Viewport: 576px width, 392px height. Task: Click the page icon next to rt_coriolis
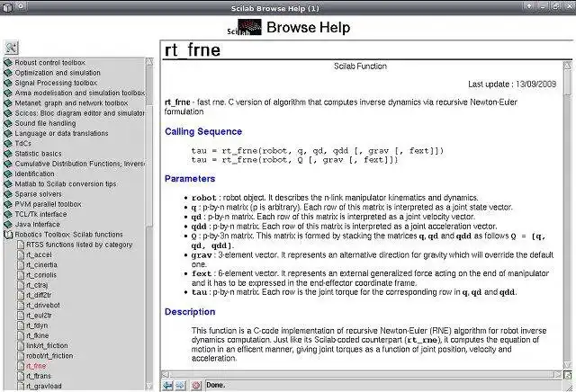[21, 275]
